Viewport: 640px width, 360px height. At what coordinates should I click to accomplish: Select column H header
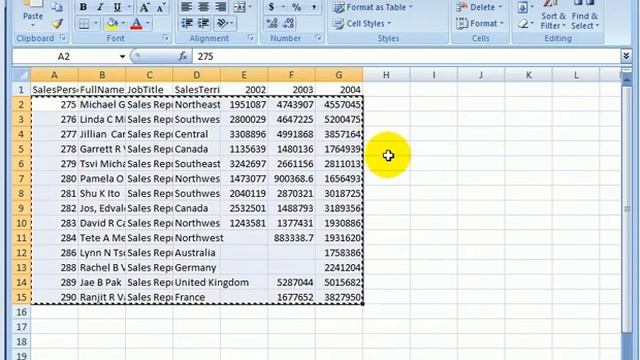tap(386, 75)
